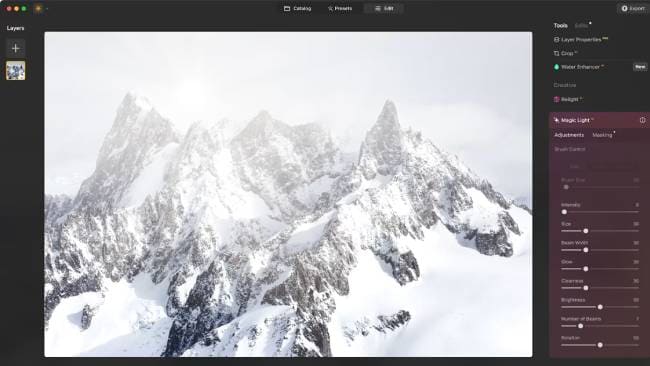Switch to the Edit tab
The height and width of the screenshot is (366, 650).
[x=384, y=8]
